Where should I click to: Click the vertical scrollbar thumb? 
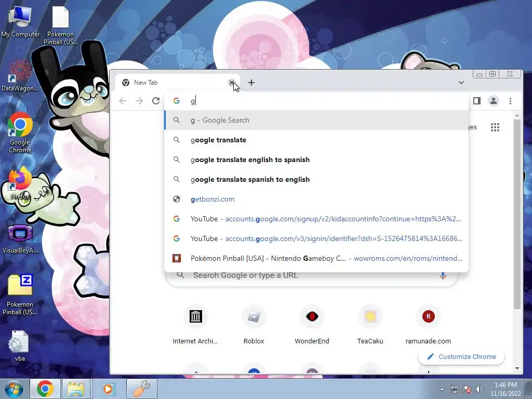(x=517, y=214)
